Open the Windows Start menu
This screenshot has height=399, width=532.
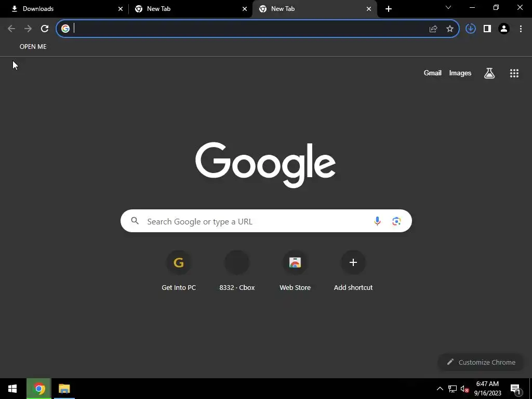(12, 389)
